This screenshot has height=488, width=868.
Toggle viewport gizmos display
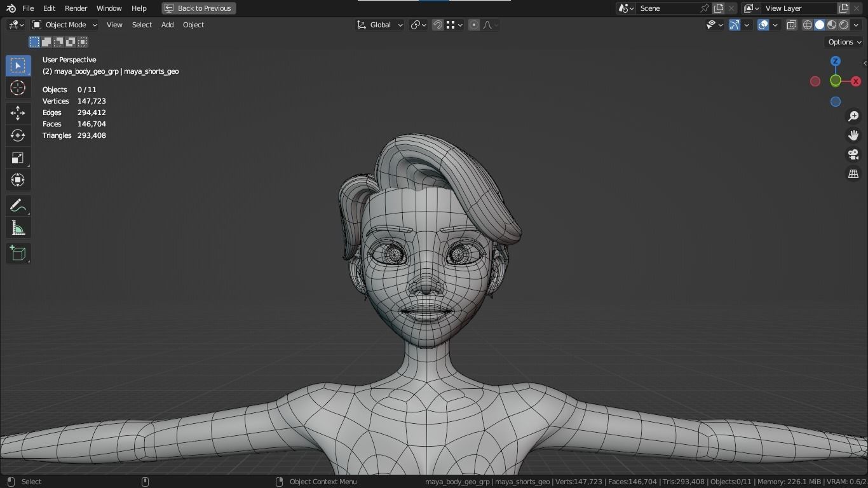[x=735, y=25]
